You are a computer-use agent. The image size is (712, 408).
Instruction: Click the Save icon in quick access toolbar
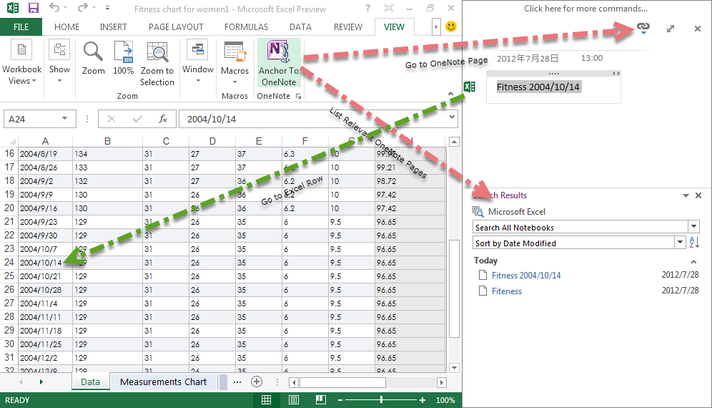point(33,8)
